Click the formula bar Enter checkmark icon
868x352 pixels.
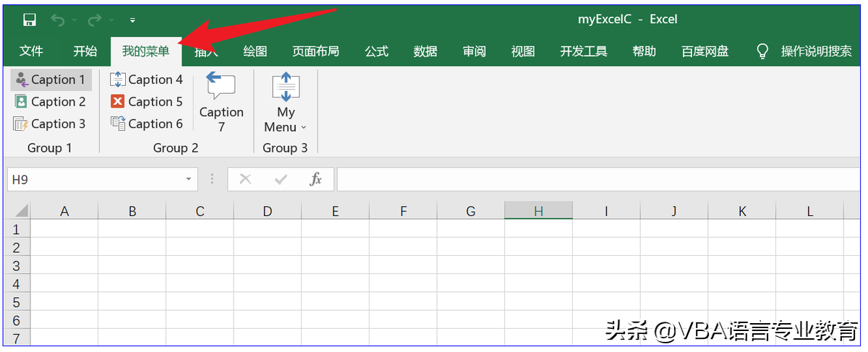[281, 179]
